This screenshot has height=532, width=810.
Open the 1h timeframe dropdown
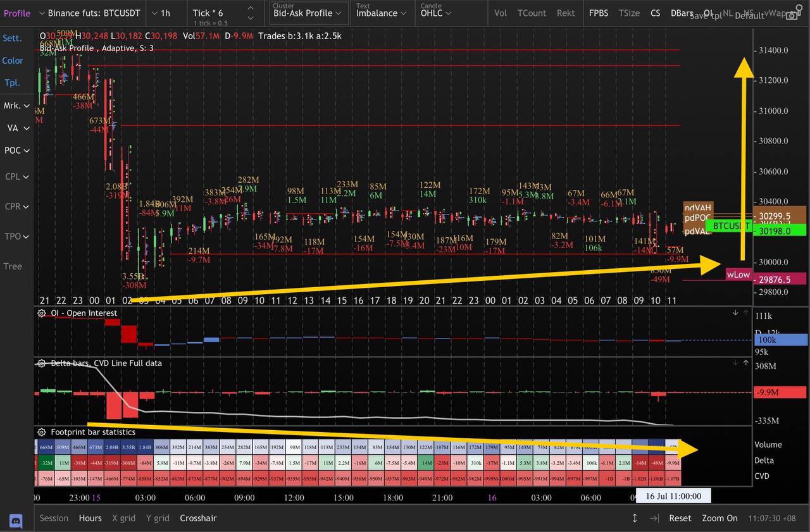163,13
